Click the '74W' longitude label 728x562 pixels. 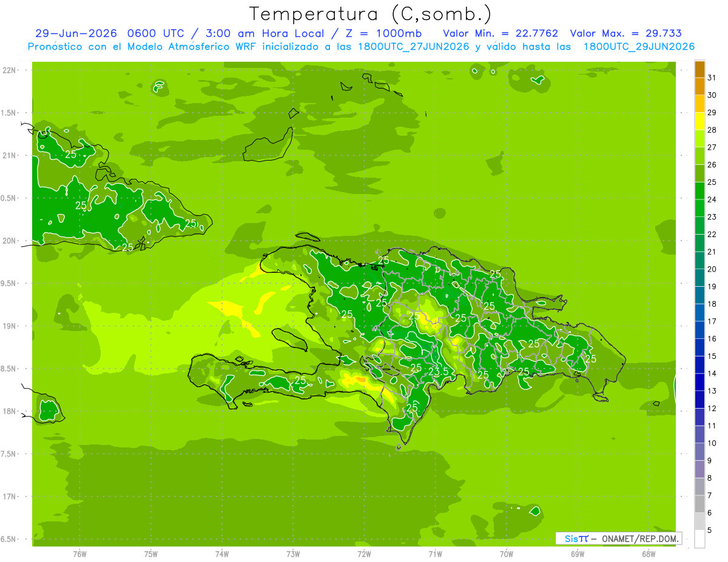(x=222, y=554)
